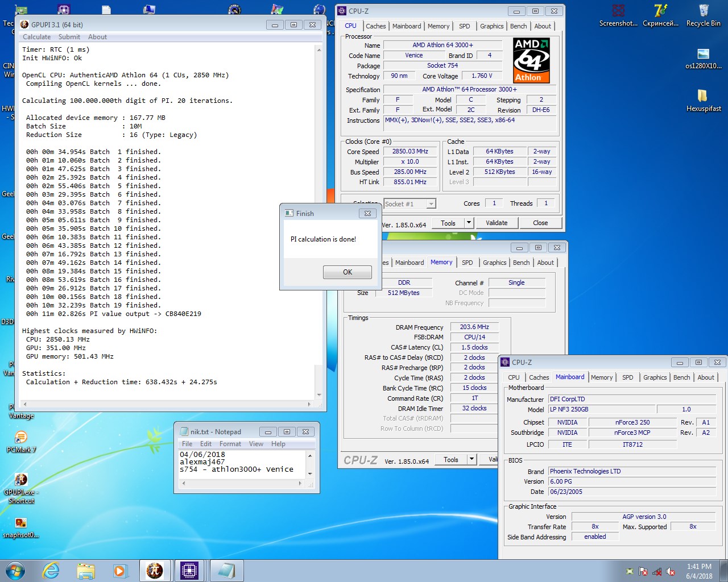Open the File menu in Notepad

pos(187,444)
